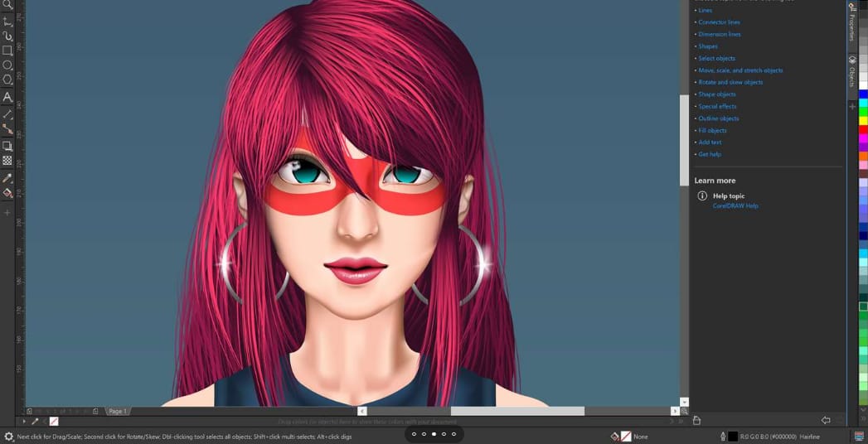
Task: Open the Fill objects help link
Action: click(x=712, y=131)
